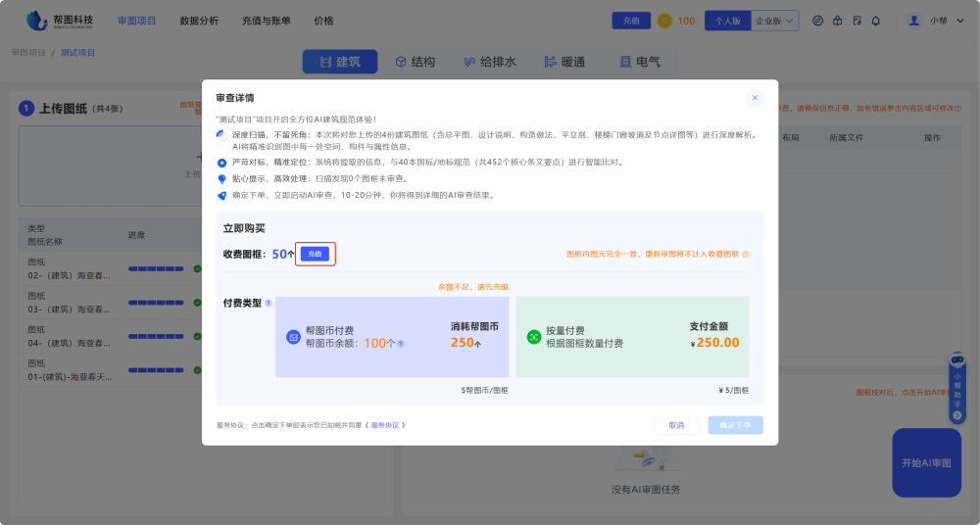980x525 pixels.
Task: Click the 确定下单 button
Action: 735,425
